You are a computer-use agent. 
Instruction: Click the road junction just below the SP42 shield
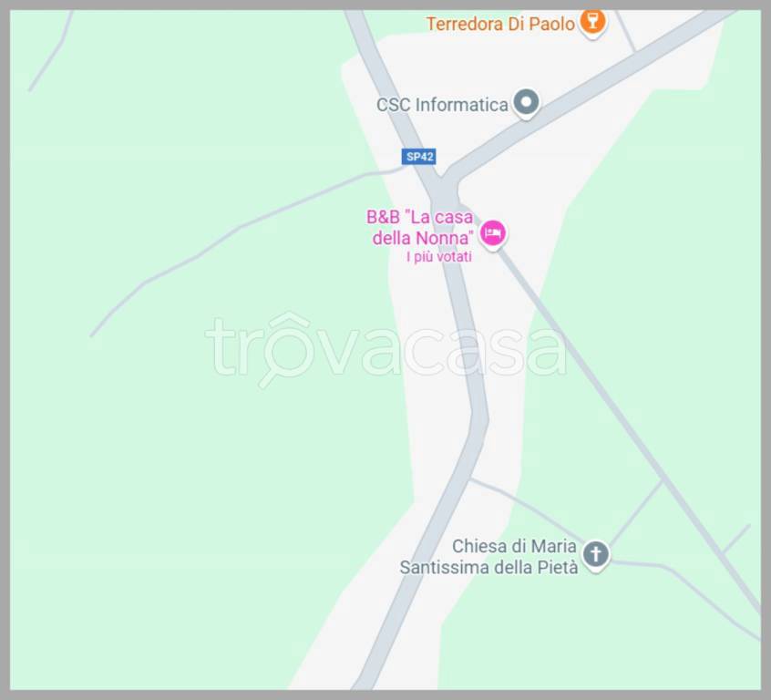(x=444, y=190)
